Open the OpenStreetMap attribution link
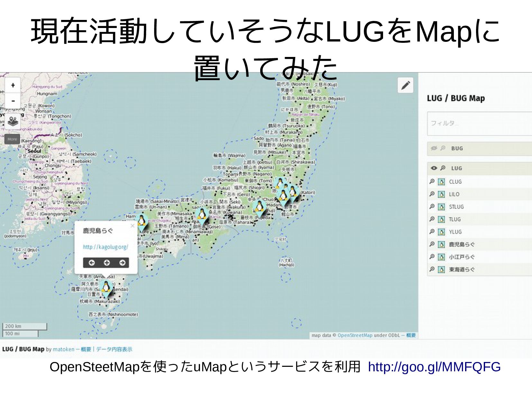Viewport: 532px width, 399px height. (x=355, y=335)
